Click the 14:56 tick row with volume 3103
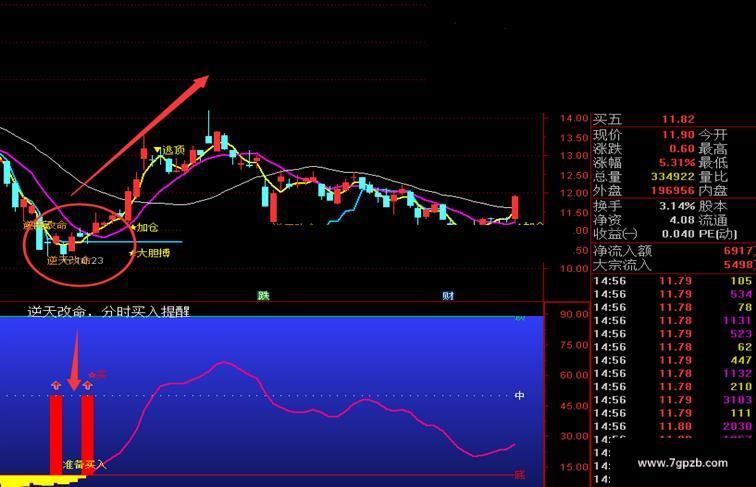 673,400
